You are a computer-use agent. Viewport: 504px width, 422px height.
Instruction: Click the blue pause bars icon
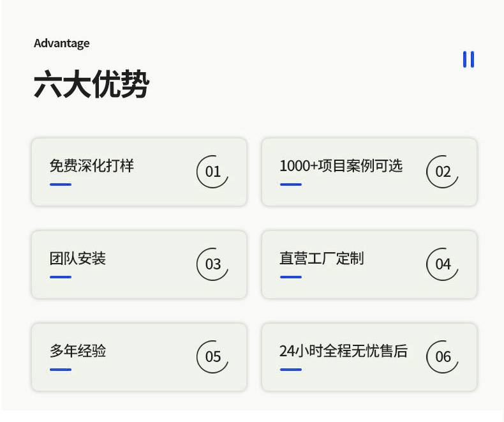468,59
